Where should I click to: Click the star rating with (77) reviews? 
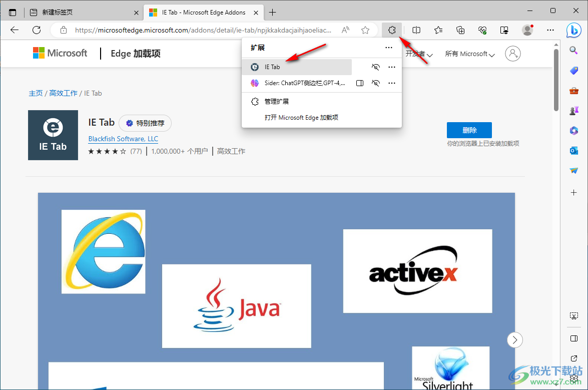(x=115, y=152)
